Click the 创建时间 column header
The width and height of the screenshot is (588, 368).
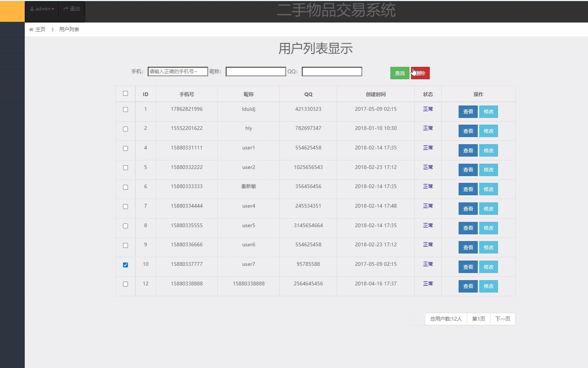(376, 94)
